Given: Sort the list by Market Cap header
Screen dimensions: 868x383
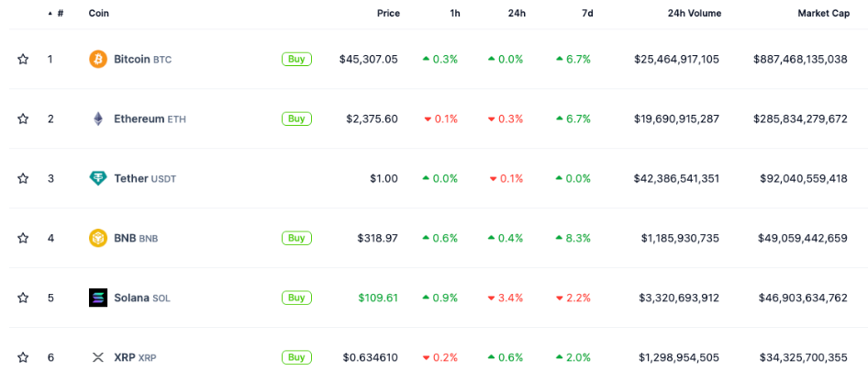Looking at the screenshot, I should tap(822, 14).
